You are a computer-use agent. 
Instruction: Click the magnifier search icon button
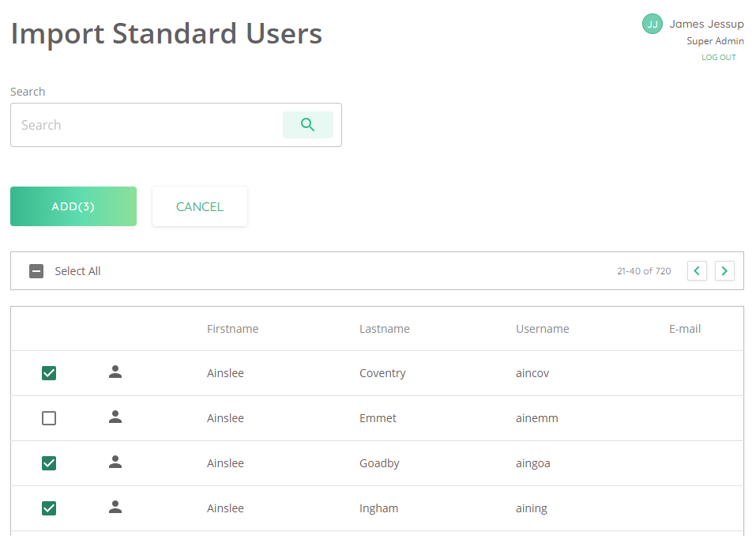[x=307, y=125]
